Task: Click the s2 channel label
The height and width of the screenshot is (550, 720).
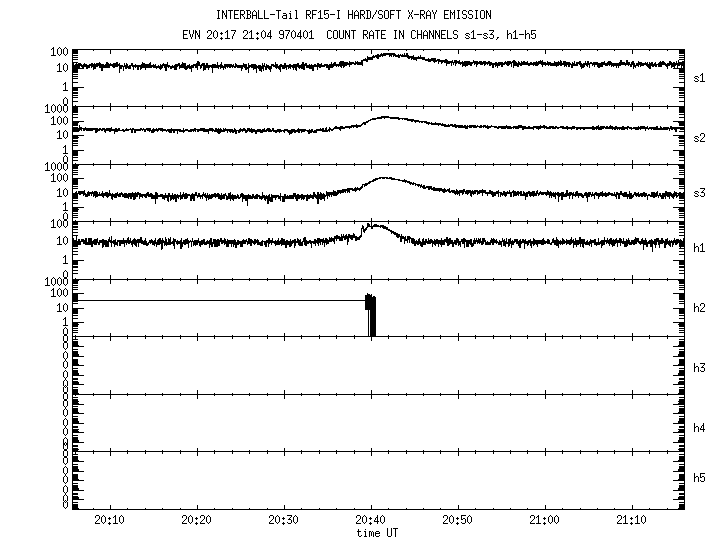Action: (700, 137)
